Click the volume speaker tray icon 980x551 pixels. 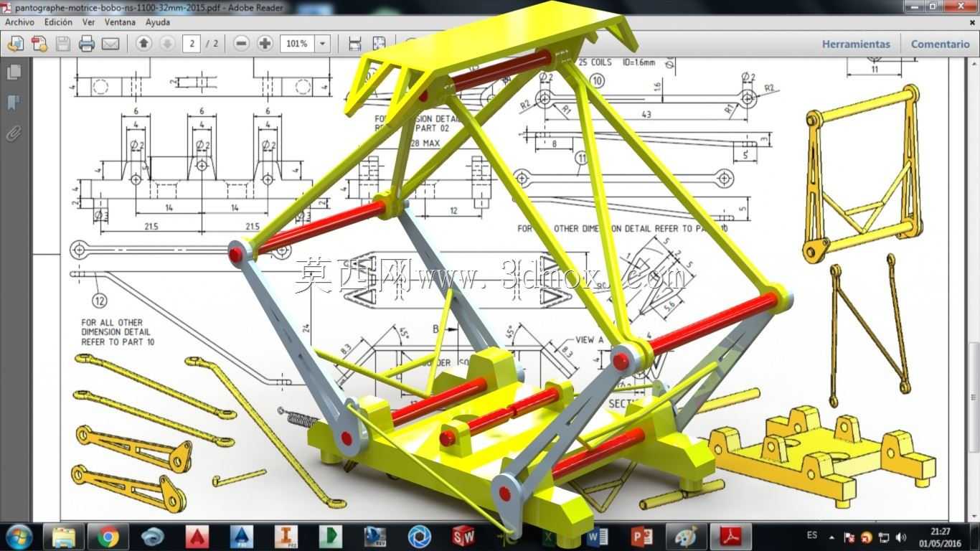point(901,537)
